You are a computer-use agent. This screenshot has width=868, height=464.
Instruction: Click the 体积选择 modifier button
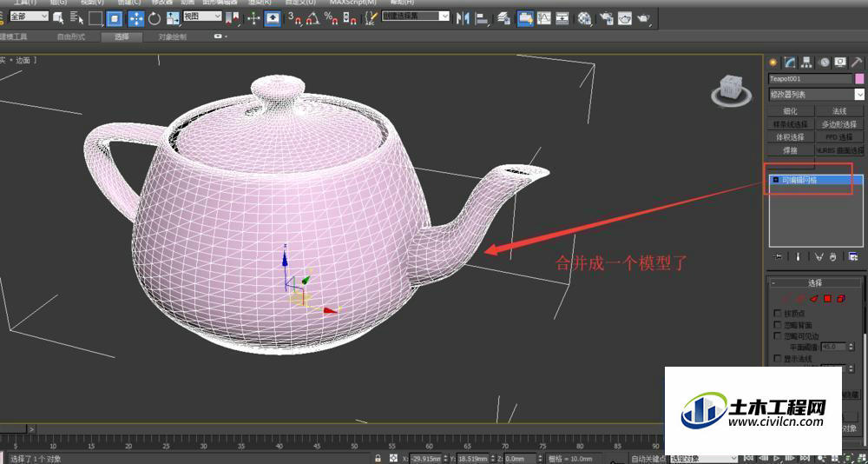point(791,137)
